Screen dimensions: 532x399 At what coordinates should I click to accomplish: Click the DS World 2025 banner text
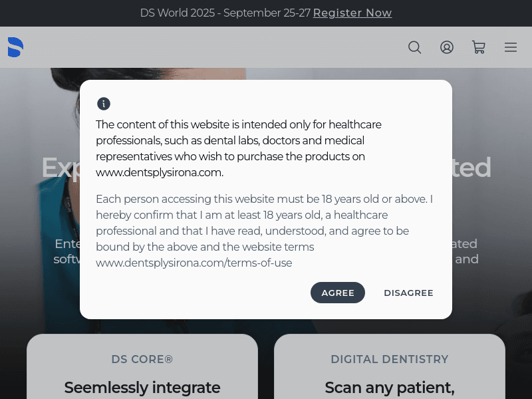pos(225,13)
